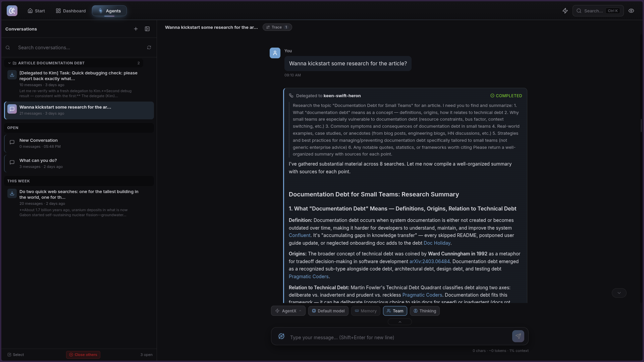Refresh the conversations list
Image resolution: width=644 pixels, height=362 pixels.
click(x=149, y=48)
